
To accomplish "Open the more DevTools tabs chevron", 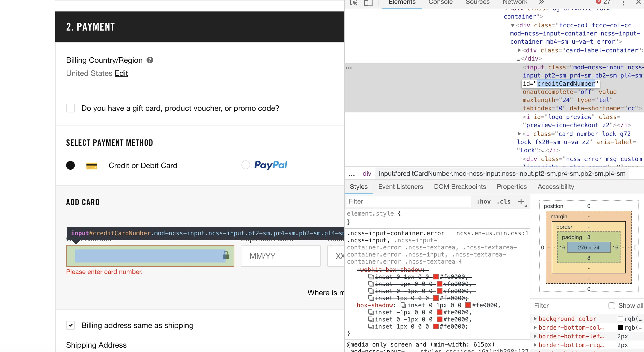I will tap(541, 2).
